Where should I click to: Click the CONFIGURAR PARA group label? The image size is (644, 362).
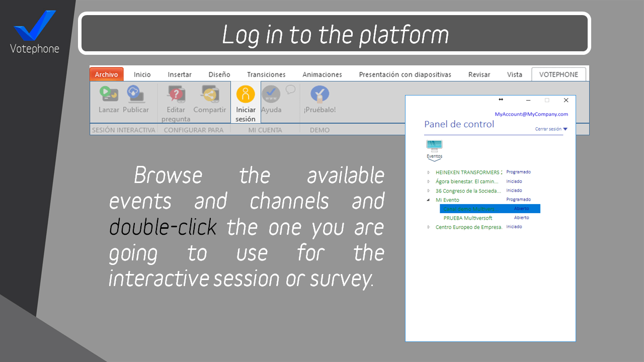pos(193,130)
